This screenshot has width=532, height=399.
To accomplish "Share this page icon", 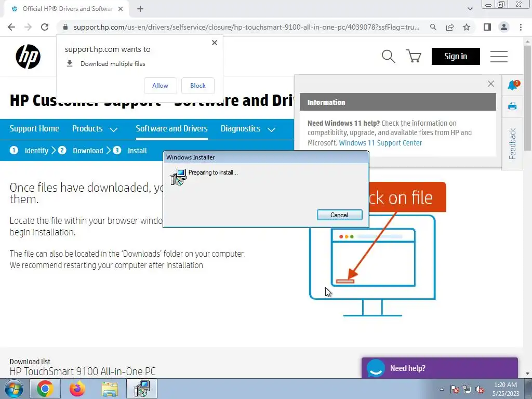I will (x=450, y=27).
